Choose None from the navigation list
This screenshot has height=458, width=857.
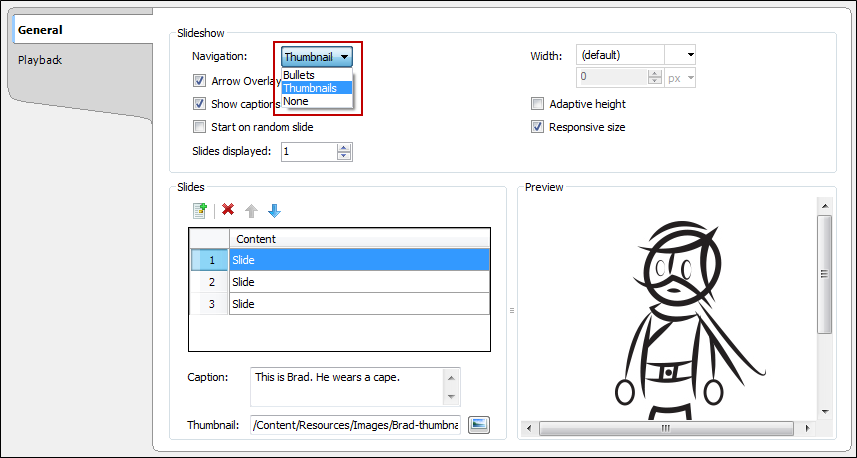pos(317,101)
